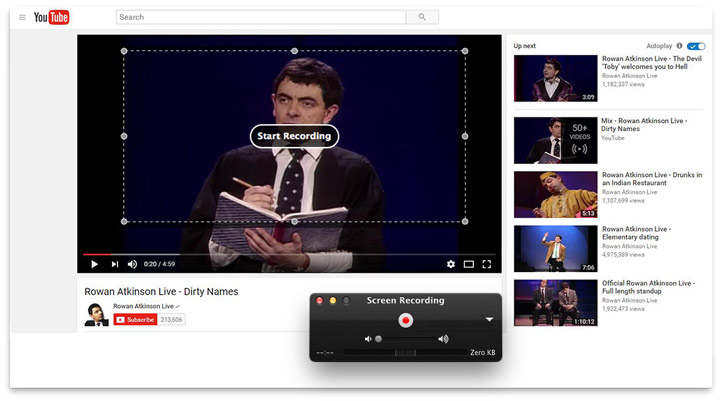Click '1,182,337 views' text
720x401 pixels.
coord(623,85)
